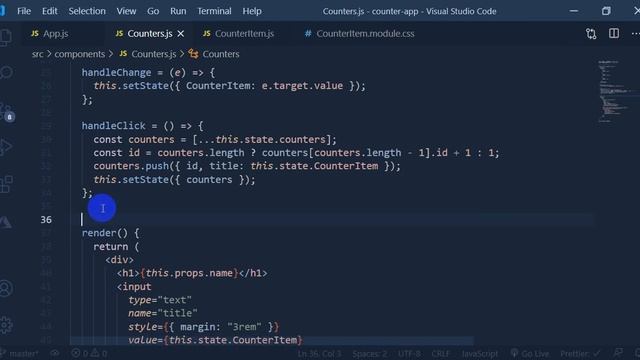Click the e.target.value expression
Screen dimensions: 640x360
coord(302,86)
